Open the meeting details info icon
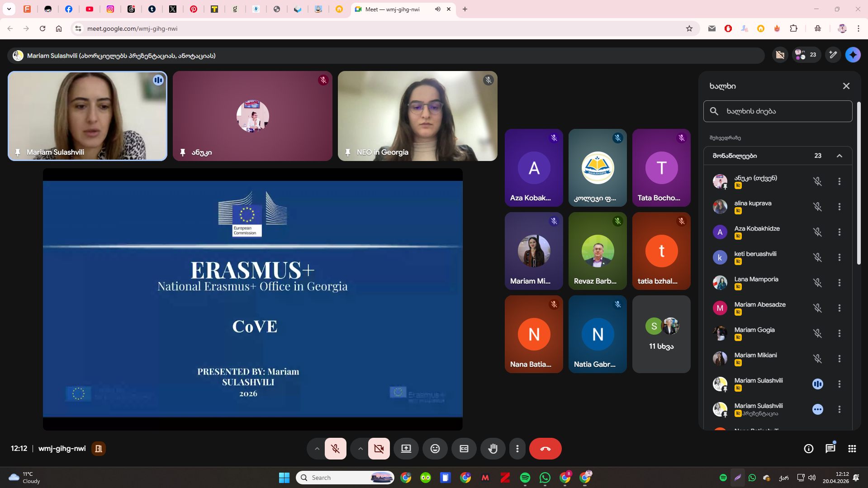868x488 pixels. point(808,449)
